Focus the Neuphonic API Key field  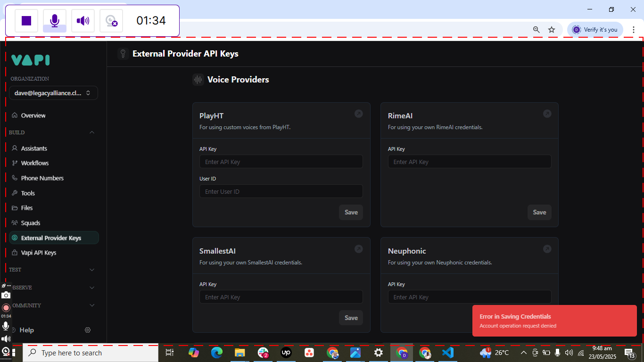coord(470,297)
